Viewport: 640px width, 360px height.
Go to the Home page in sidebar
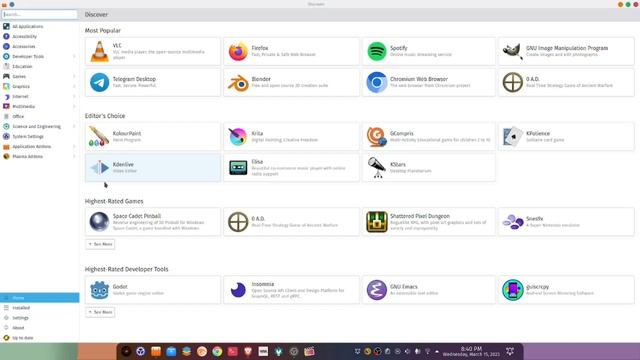click(40, 298)
